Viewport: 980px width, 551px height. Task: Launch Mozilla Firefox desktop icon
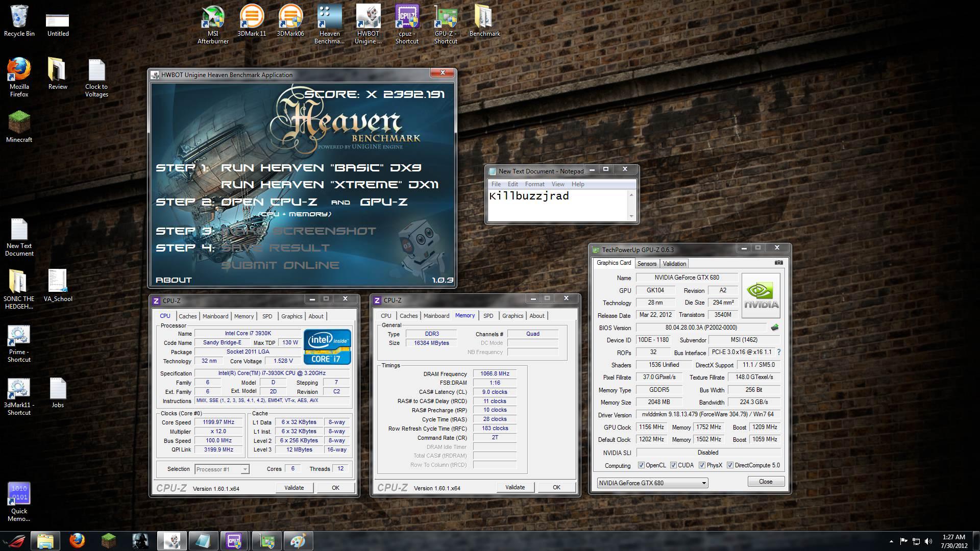(19, 77)
